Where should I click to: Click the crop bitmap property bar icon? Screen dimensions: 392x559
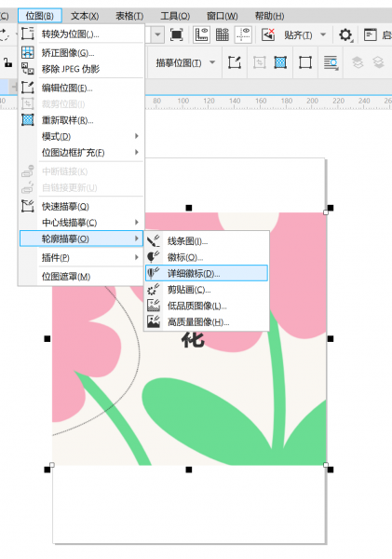[x=259, y=62]
